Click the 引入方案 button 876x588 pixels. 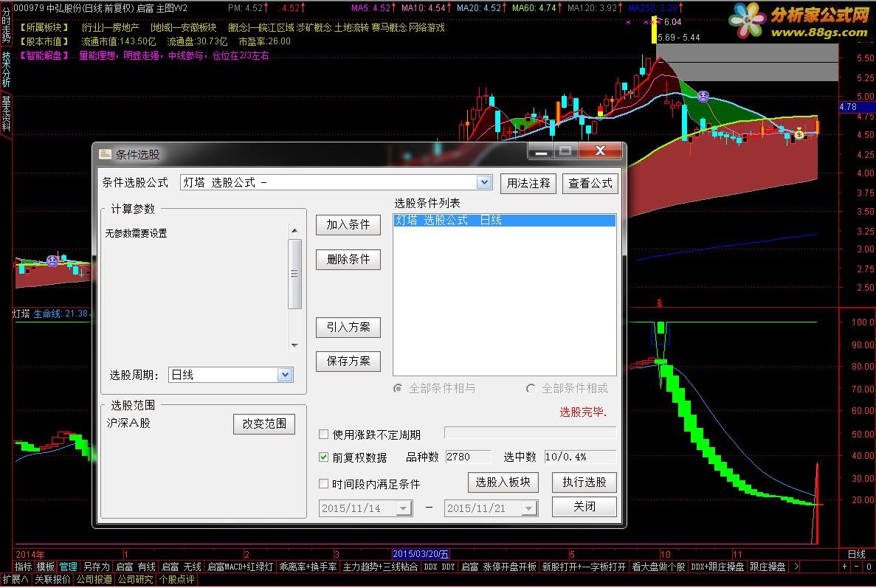click(348, 328)
